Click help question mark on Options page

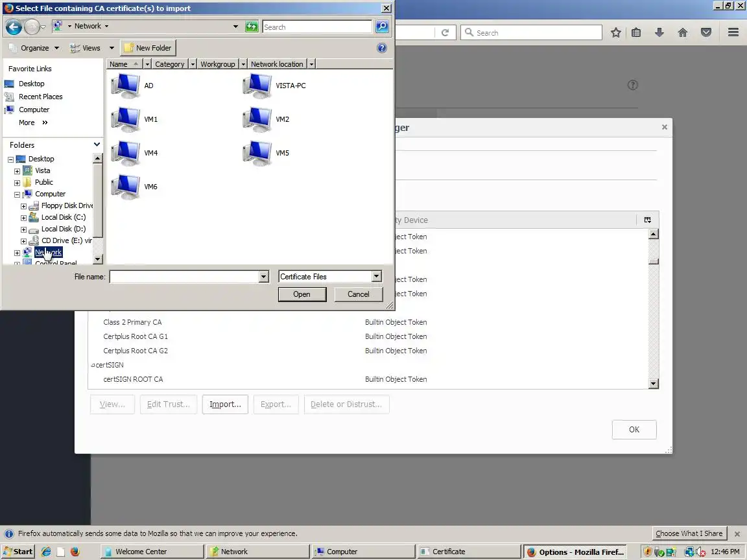click(632, 86)
